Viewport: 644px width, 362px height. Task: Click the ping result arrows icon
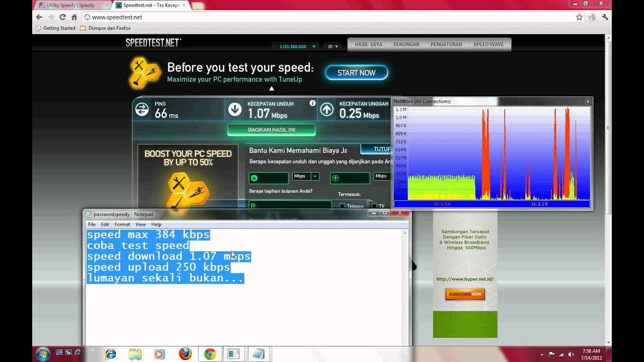[x=142, y=110]
